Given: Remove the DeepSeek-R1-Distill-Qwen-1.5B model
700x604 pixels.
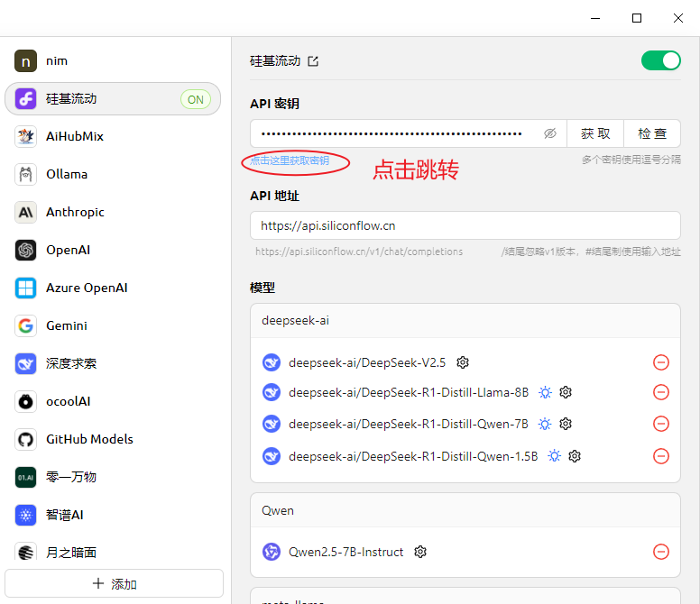Looking at the screenshot, I should coord(660,456).
